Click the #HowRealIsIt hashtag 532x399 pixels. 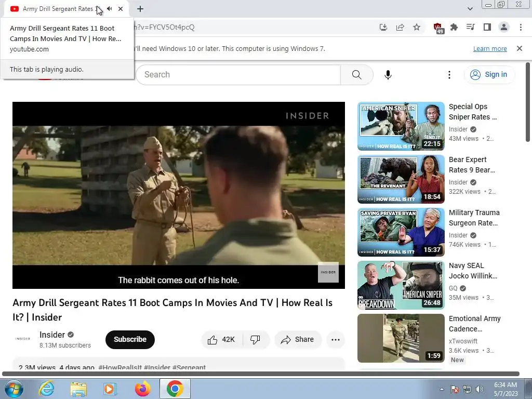point(120,367)
